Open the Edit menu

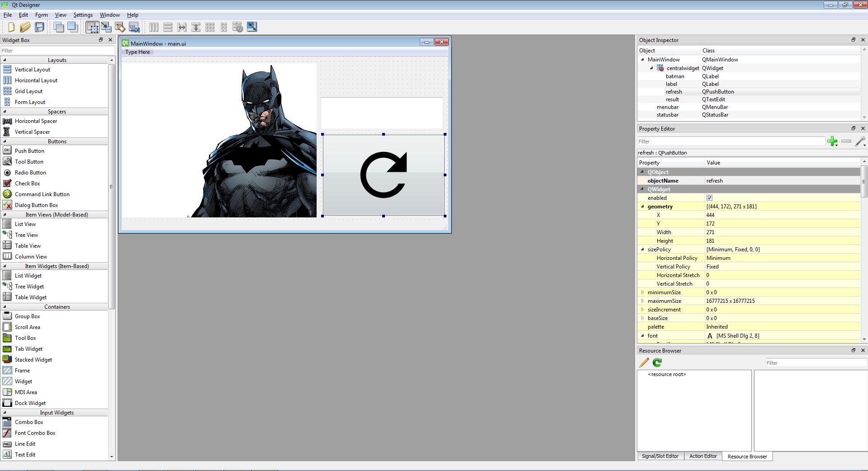click(x=24, y=15)
